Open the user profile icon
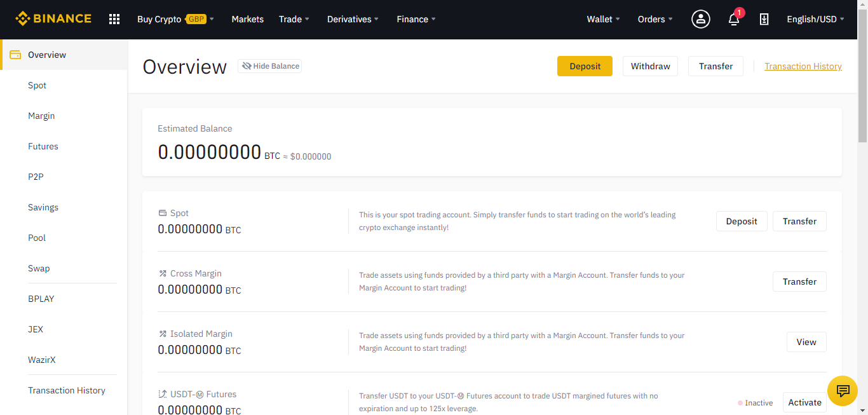This screenshot has width=868, height=415. 701,19
